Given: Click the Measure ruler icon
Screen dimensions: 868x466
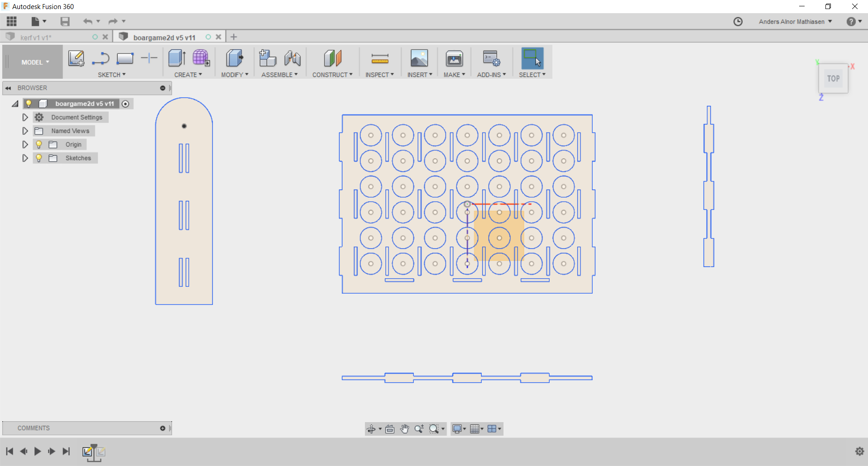Looking at the screenshot, I should tap(380, 58).
